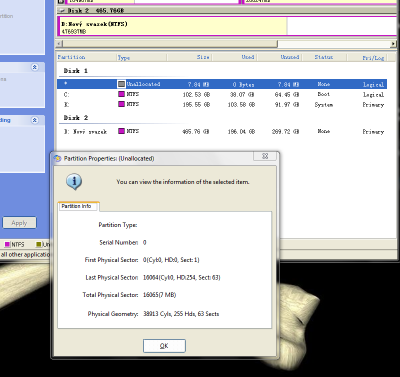The height and width of the screenshot is (377, 400).
Task: Collapse the pending operations sidebar panel
Action: [35, 120]
